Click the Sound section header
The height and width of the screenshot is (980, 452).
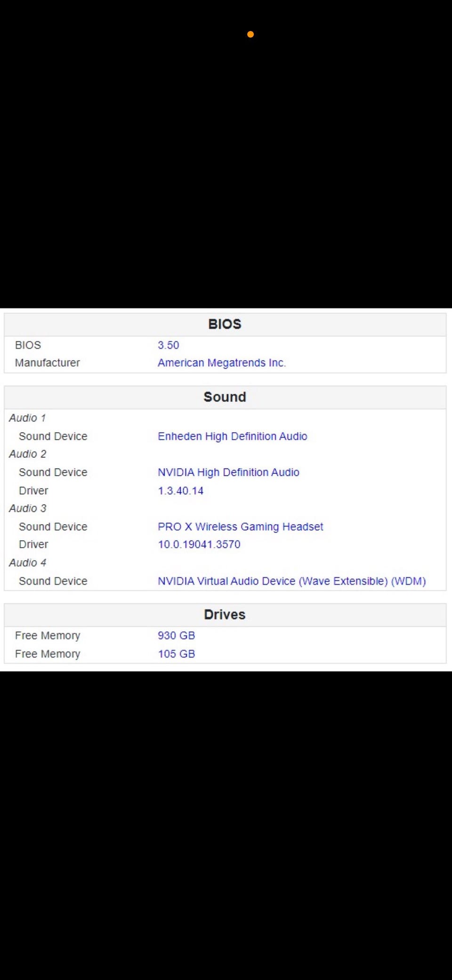pos(225,397)
